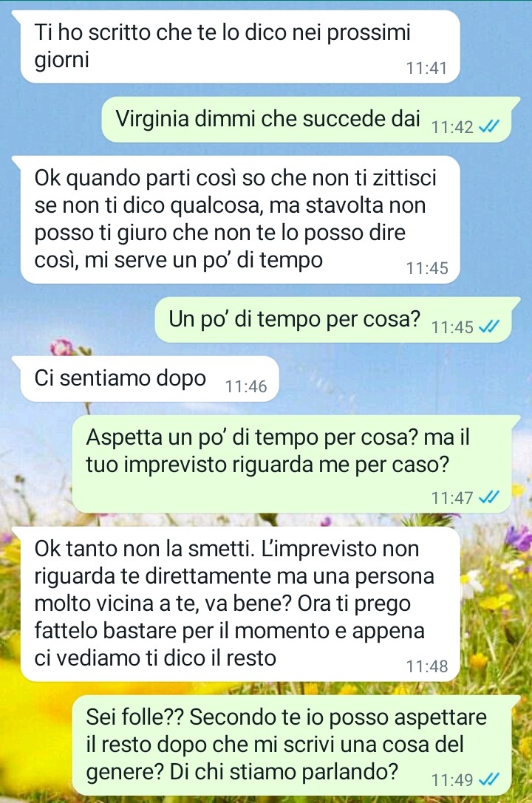Tap the read checkmarks beside 11:49

pos(488,779)
